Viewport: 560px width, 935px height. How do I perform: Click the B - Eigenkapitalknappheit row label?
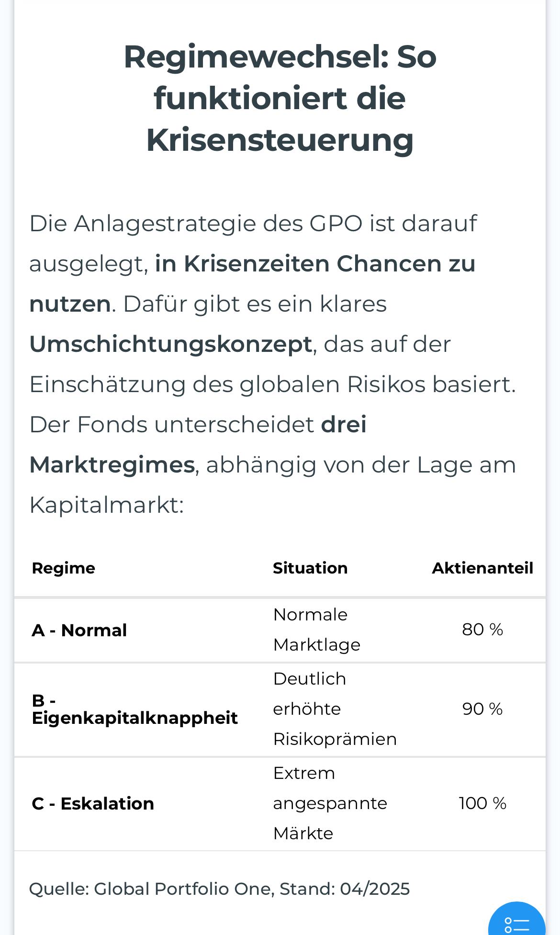[x=134, y=709]
